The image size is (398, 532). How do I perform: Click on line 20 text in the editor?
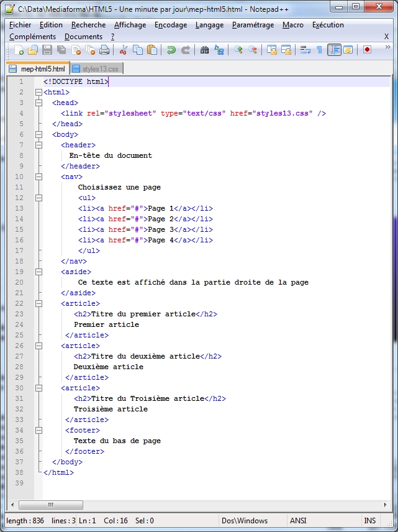click(x=192, y=282)
